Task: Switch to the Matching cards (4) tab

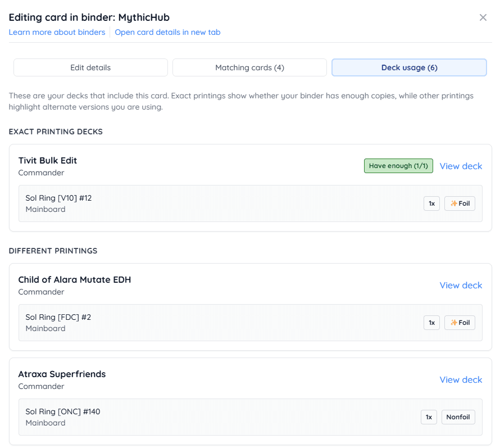Action: [249, 67]
